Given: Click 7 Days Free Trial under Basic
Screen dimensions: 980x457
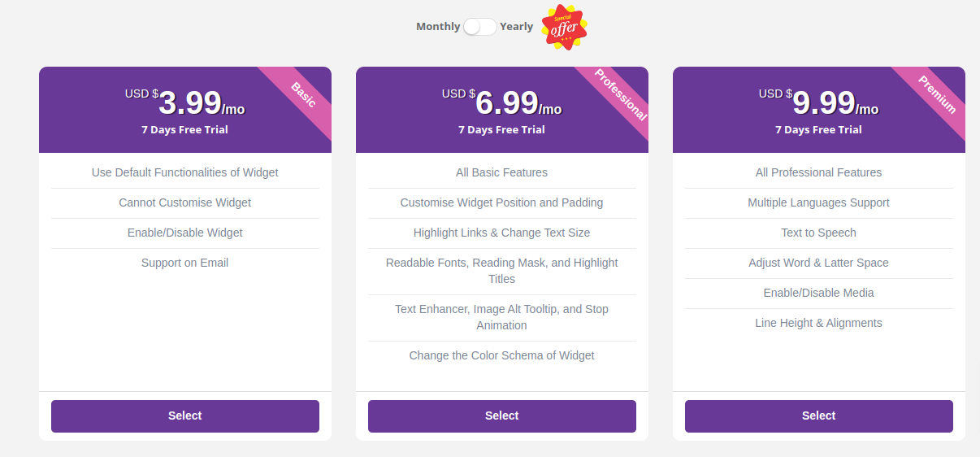Looking at the screenshot, I should coord(185,130).
